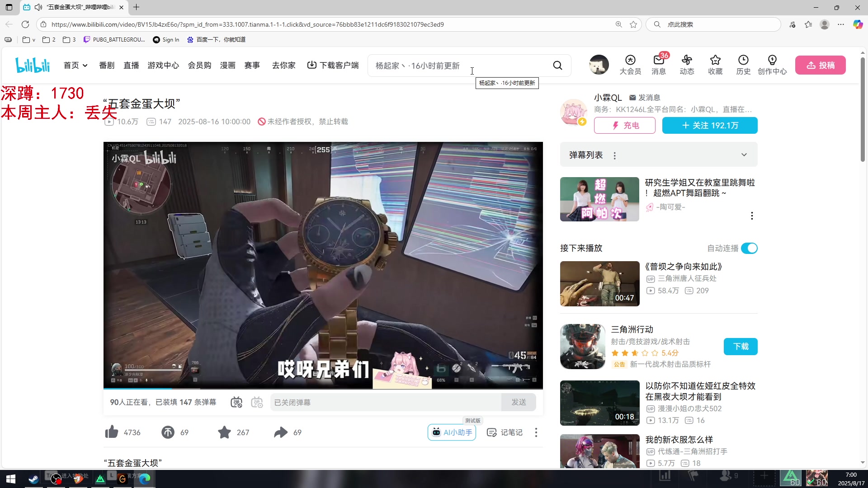Viewport: 868px width, 488px height.
Task: Share the video with arrow icon
Action: 281,432
